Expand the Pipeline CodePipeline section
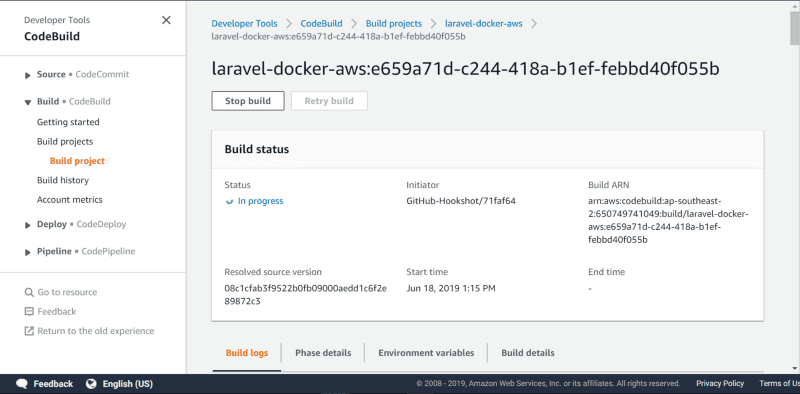800x394 pixels. tap(28, 252)
